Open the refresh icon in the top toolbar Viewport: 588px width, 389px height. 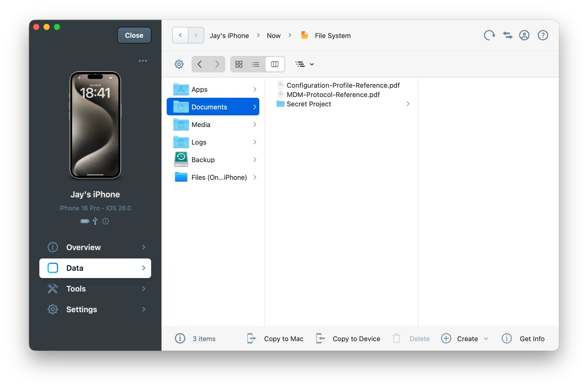[x=489, y=35]
